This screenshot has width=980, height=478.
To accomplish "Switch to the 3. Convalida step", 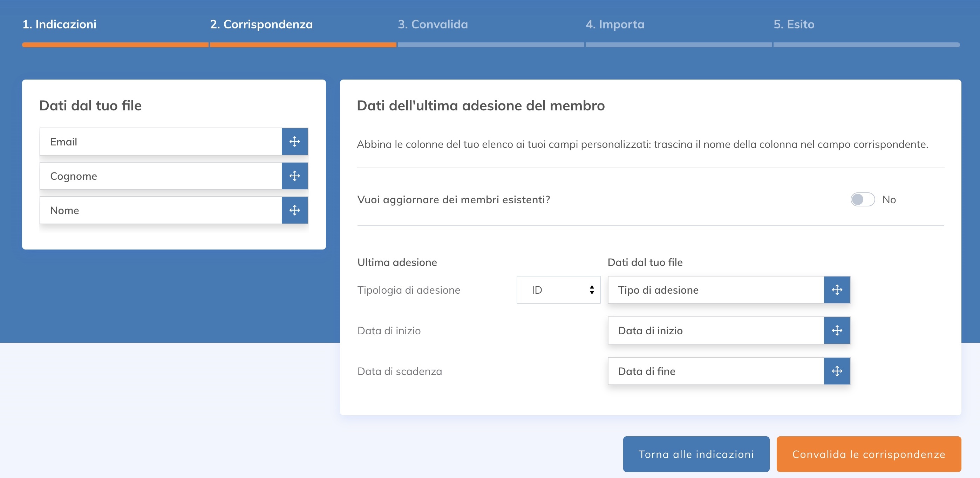I will [x=433, y=24].
